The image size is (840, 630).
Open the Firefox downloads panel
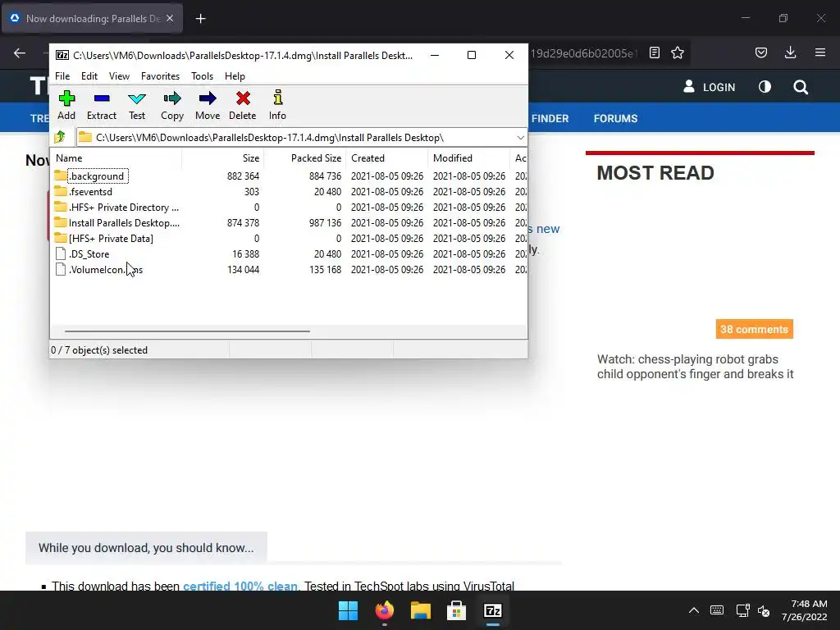click(790, 52)
